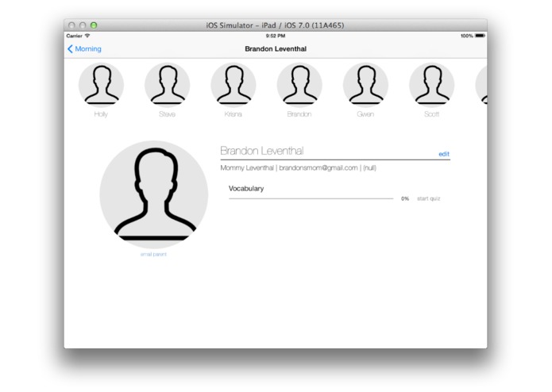Click the green zoom window button
The width and height of the screenshot is (552, 392).
(94, 25)
